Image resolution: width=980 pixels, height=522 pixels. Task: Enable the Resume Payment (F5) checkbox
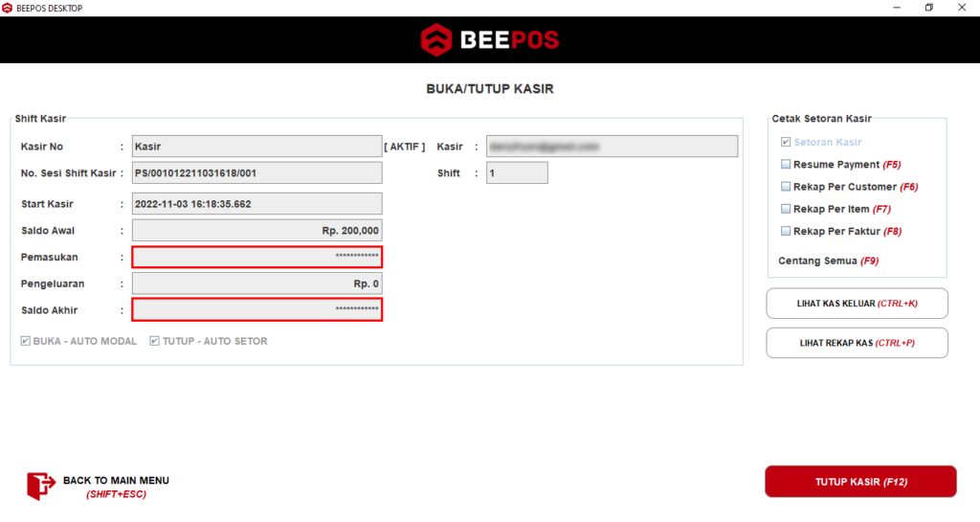pos(786,165)
